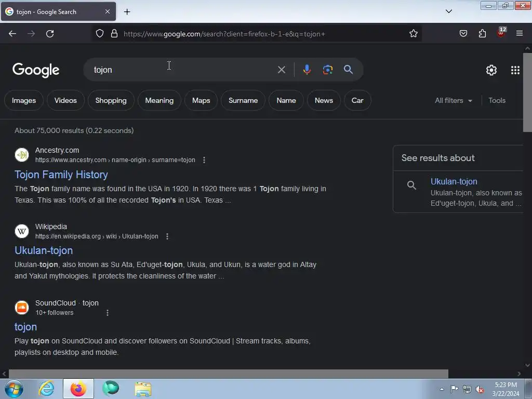This screenshot has width=532, height=399.
Task: Click the horizontal scrollbar thumb
Action: (229, 374)
